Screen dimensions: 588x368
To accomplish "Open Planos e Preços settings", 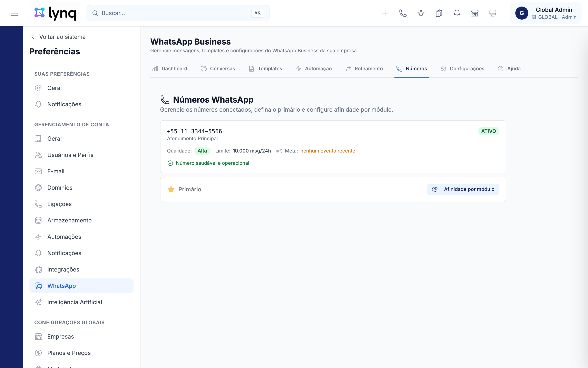I will [81, 353].
